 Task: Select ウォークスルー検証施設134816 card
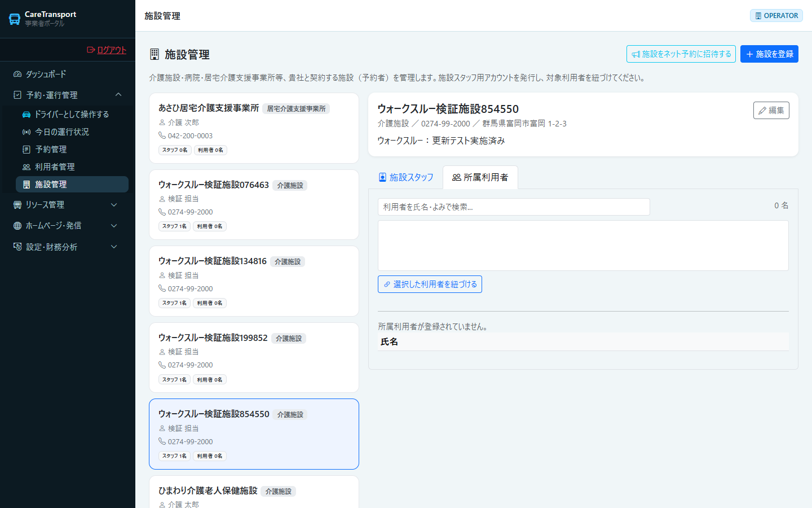click(x=254, y=281)
